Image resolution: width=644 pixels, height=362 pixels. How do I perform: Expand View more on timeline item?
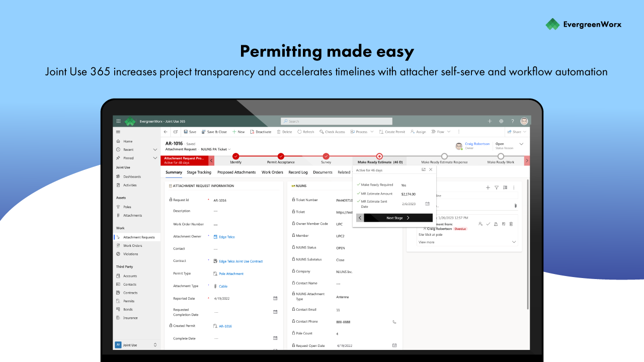click(x=427, y=242)
